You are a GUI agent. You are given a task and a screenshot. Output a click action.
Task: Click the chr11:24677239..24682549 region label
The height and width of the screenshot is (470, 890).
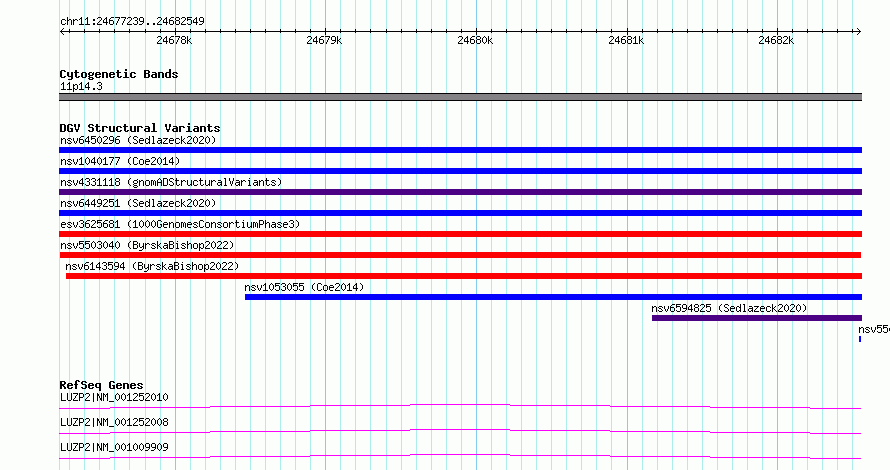132,21
